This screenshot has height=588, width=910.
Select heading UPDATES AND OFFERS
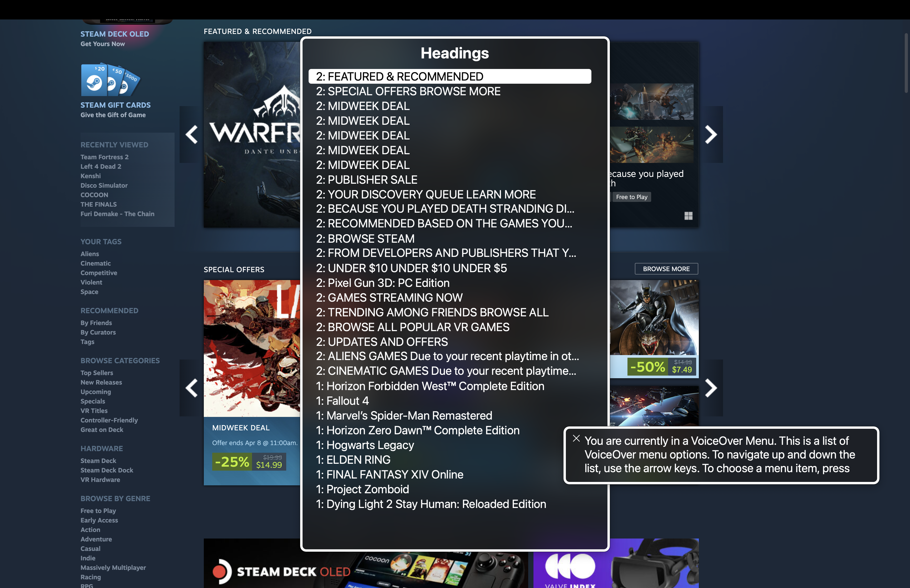(x=381, y=341)
